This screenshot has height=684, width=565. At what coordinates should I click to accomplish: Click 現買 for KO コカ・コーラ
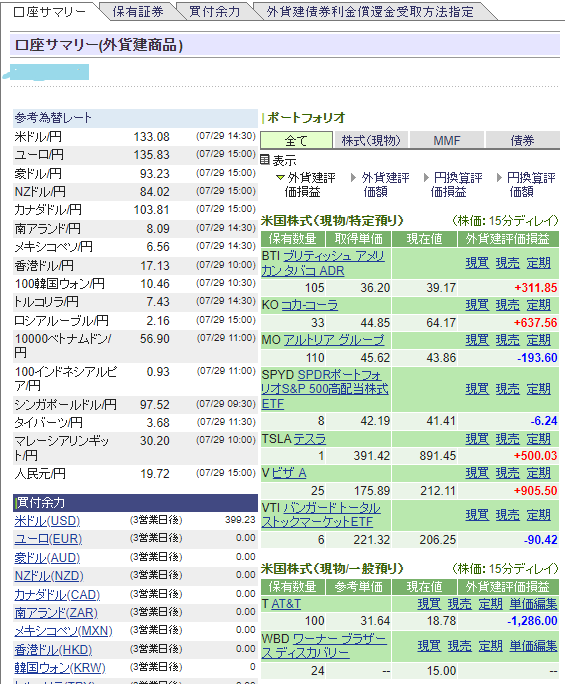(477, 305)
